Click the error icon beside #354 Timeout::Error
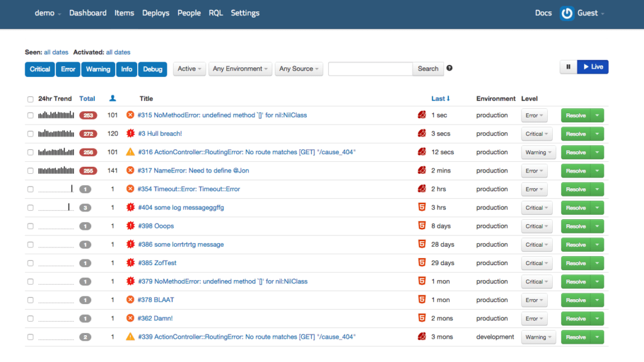The width and height of the screenshot is (644, 362). pos(130,189)
